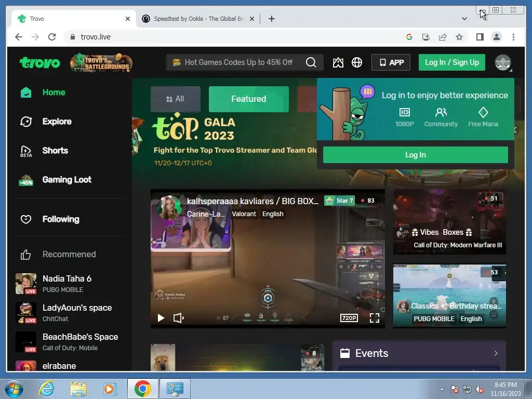Screen dimensions: 532x399
Task: Click the taskbar volume speaker icon
Action: 479,389
